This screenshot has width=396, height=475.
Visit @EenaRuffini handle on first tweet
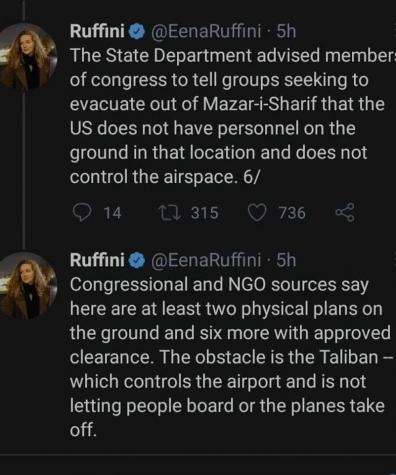click(206, 32)
